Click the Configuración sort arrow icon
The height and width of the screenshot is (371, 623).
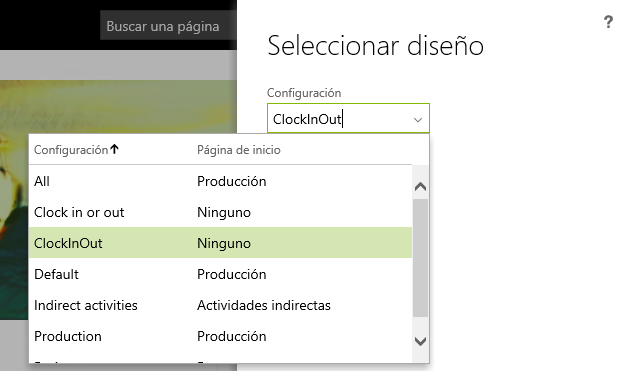114,149
